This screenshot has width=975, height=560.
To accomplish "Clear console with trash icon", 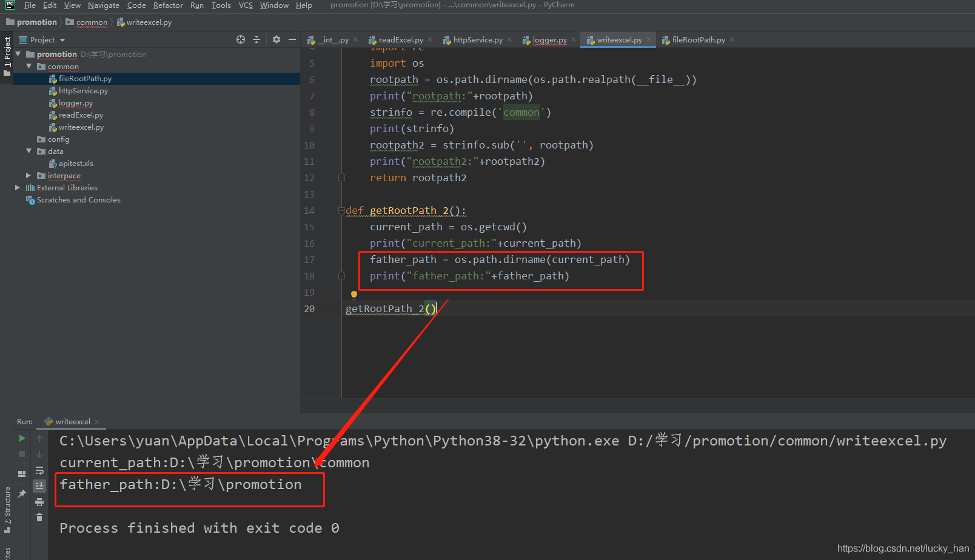I will (x=39, y=517).
